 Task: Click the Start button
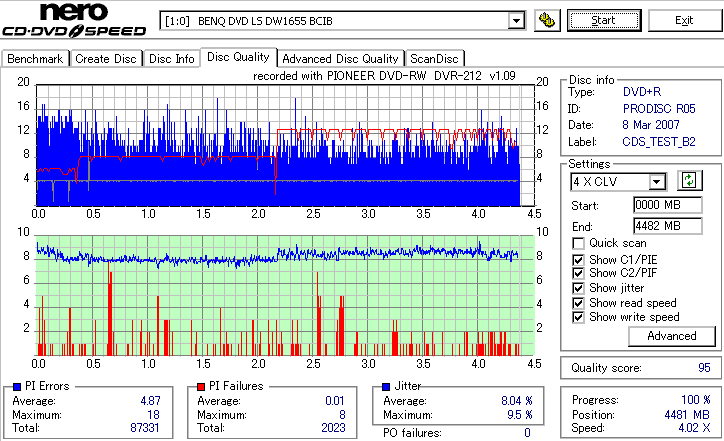pos(604,20)
